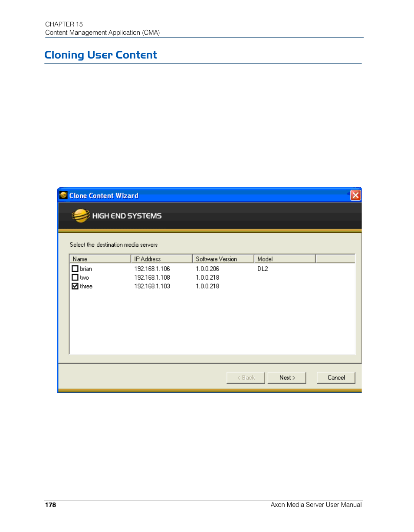Viewport: 414px width, 532px height.
Task: Close the Clone Content Wizard window
Action: click(355, 196)
